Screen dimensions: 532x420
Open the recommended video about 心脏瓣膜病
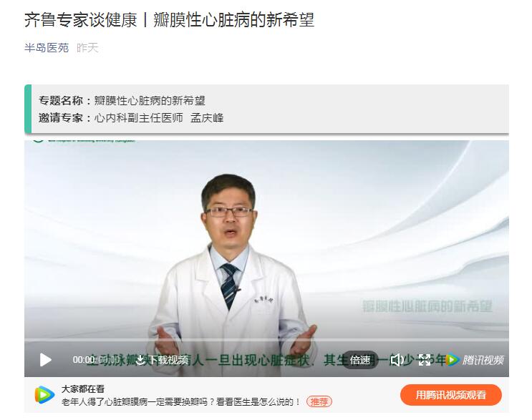pyautogui.click(x=181, y=402)
